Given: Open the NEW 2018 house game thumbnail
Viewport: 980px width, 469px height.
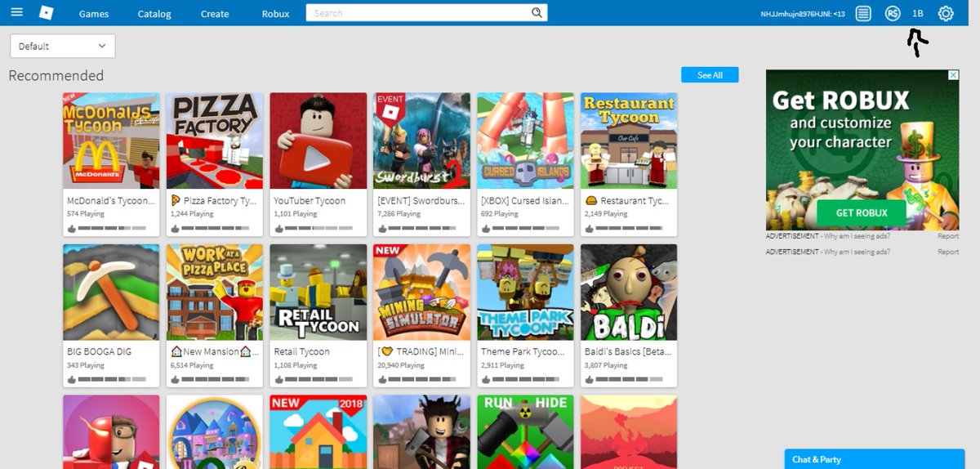Looking at the screenshot, I should tap(318, 432).
